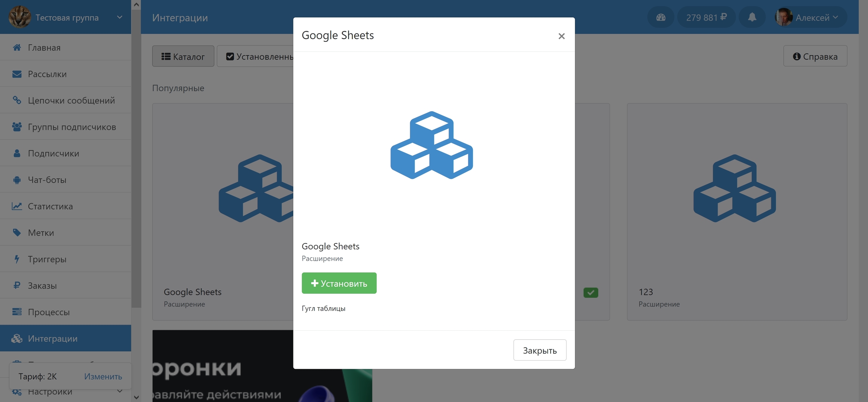Close the Google Sheets dialog with X

coord(561,36)
